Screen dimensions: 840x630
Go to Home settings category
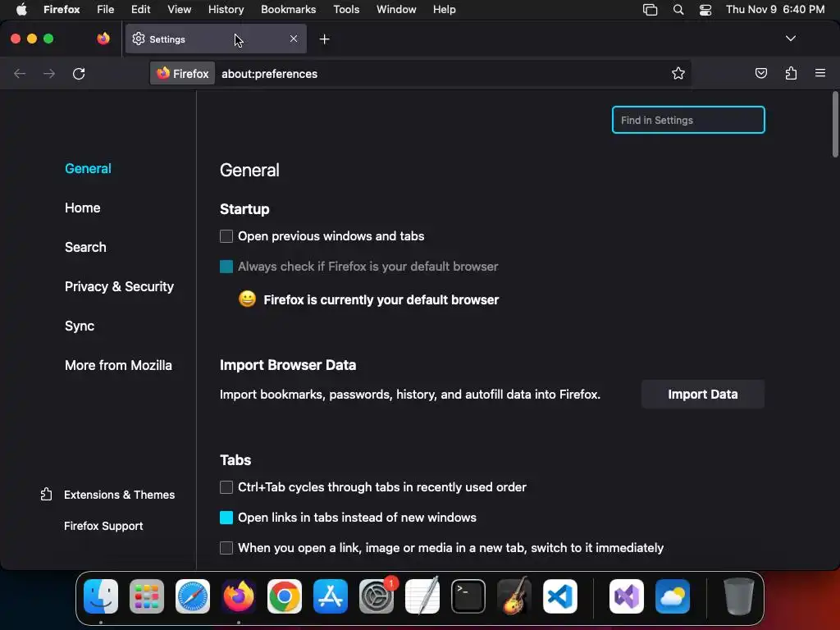83,208
